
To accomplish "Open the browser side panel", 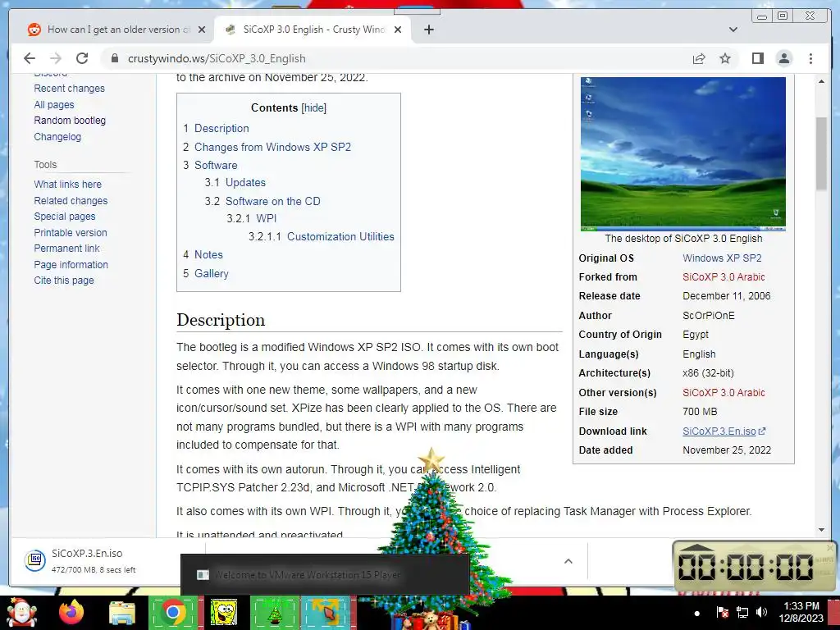I will (x=757, y=58).
